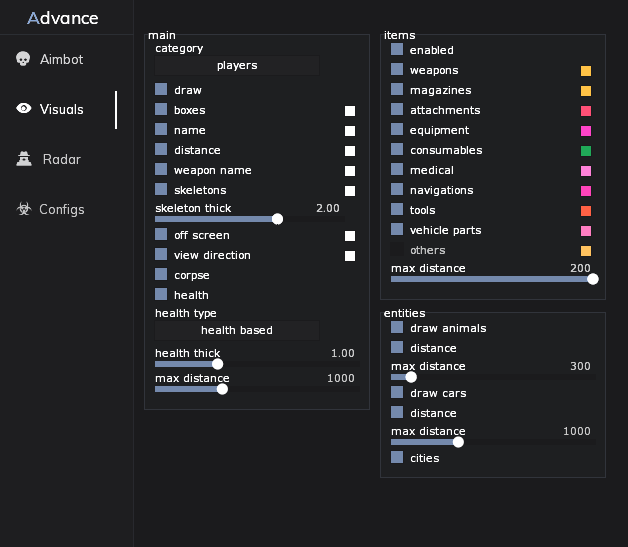Screen dimensions: 628x547
Task: Open the category dropdown showing players
Action: click(237, 65)
